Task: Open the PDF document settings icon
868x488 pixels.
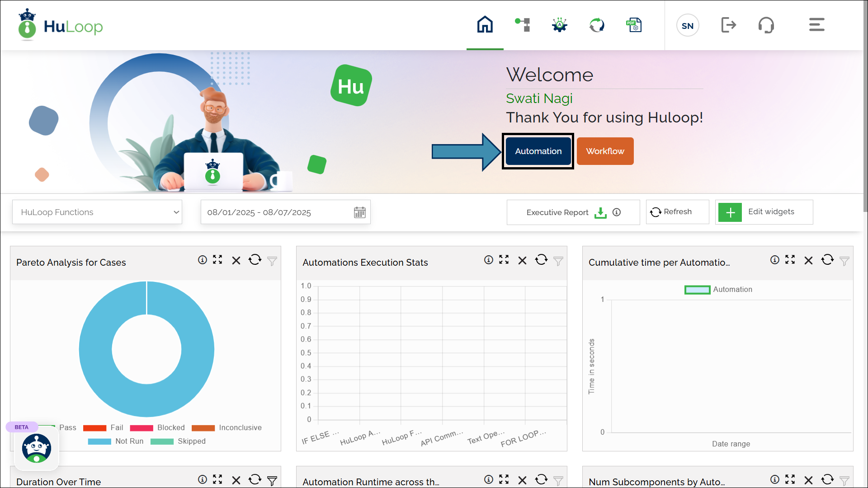Action: [x=634, y=25]
